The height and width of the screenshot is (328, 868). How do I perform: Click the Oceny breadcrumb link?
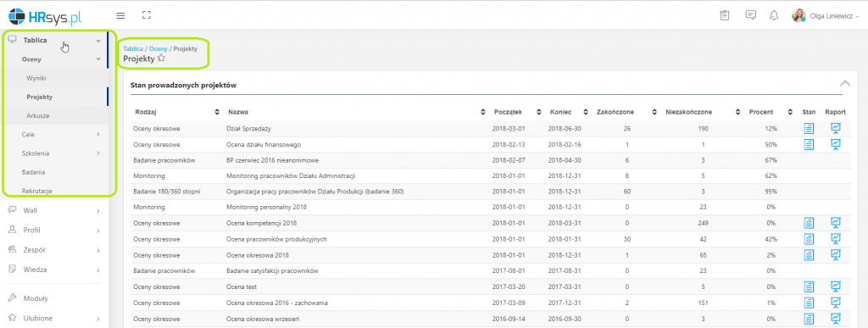[x=158, y=48]
